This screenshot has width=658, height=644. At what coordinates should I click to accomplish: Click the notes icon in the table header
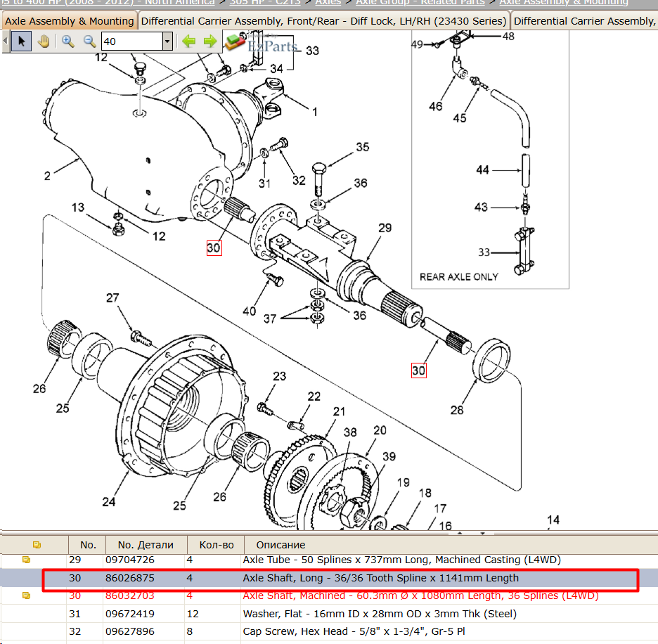tap(37, 545)
